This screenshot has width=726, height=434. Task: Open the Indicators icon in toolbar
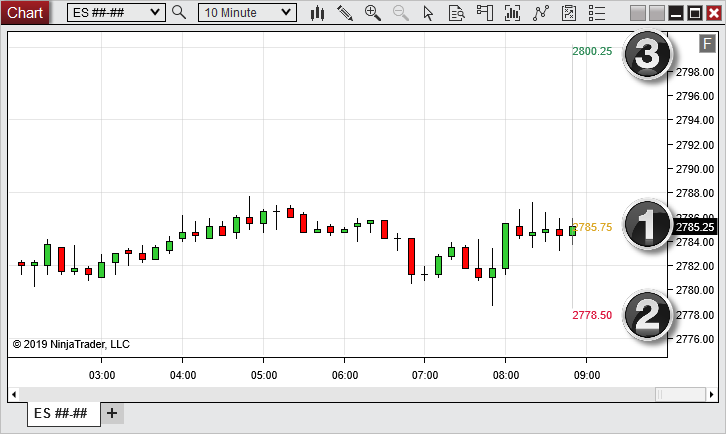[513, 13]
